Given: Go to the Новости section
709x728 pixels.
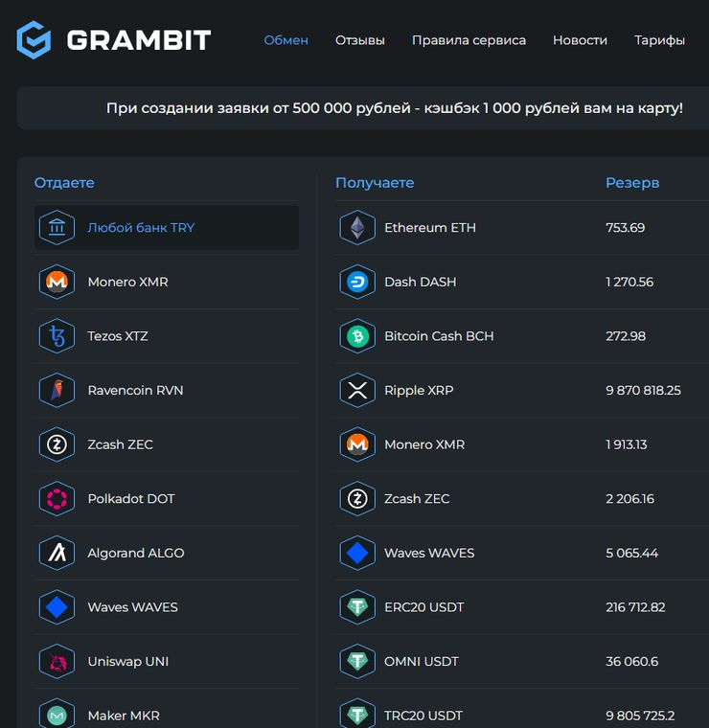Looking at the screenshot, I should point(580,40).
